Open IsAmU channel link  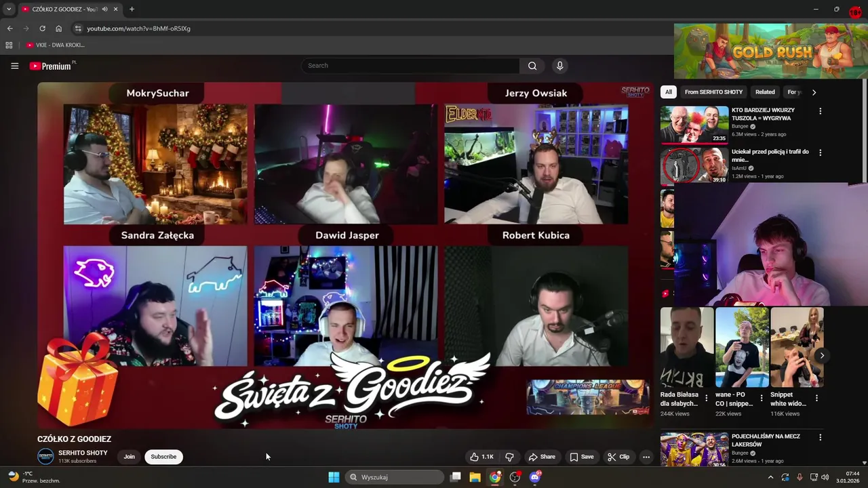coord(739,168)
